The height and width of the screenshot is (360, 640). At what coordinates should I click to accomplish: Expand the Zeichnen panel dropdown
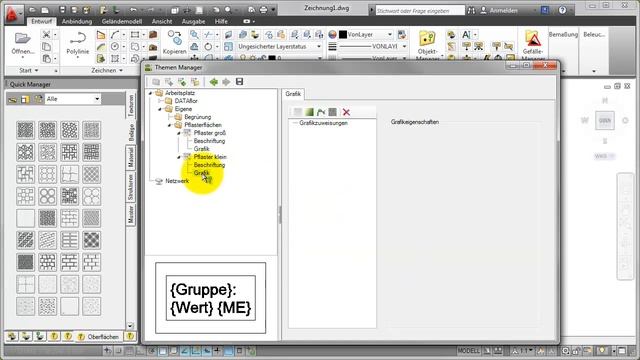[x=107, y=70]
